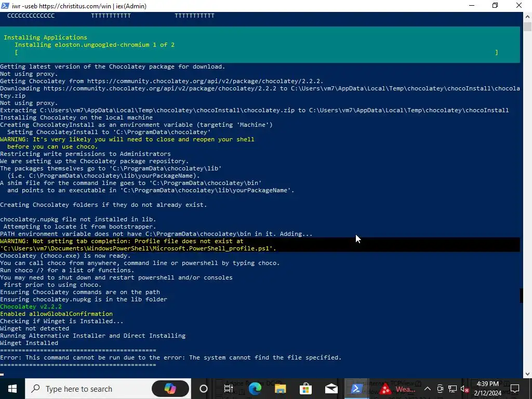Click 'Enabled allowGlobalConfirmation' text
The width and height of the screenshot is (532, 399).
coord(56,314)
